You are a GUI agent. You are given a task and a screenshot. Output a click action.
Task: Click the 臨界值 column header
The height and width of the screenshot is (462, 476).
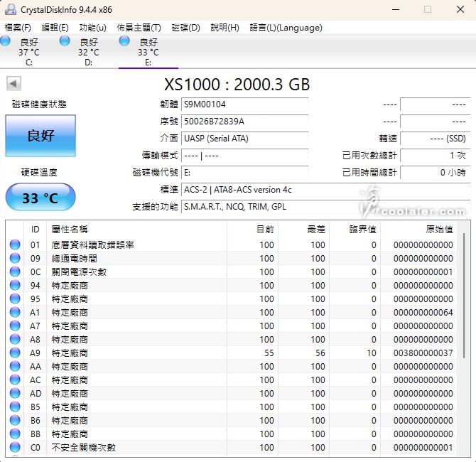(x=355, y=230)
